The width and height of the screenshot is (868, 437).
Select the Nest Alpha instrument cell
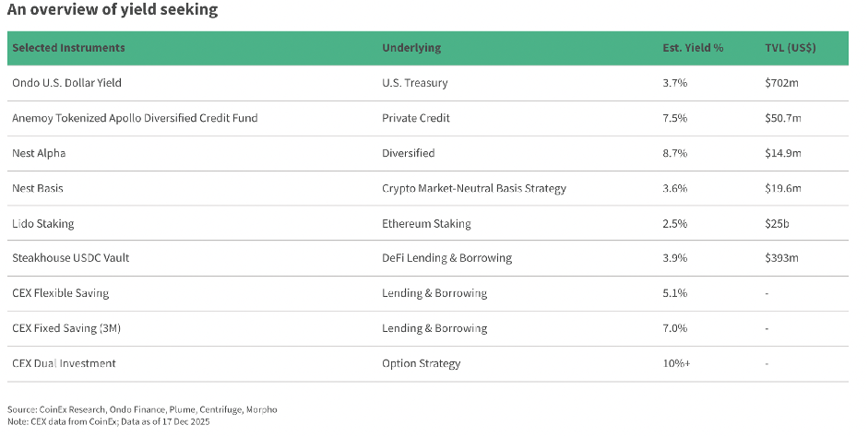[39, 153]
